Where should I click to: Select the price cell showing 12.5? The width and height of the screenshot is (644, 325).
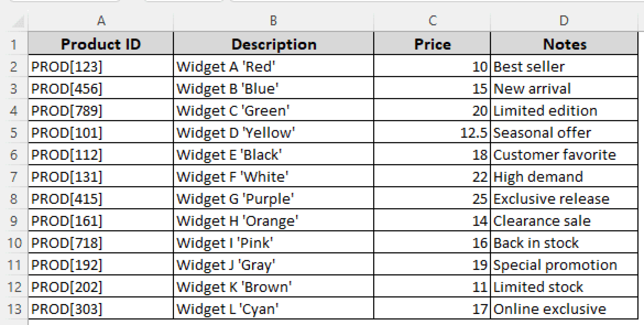432,133
